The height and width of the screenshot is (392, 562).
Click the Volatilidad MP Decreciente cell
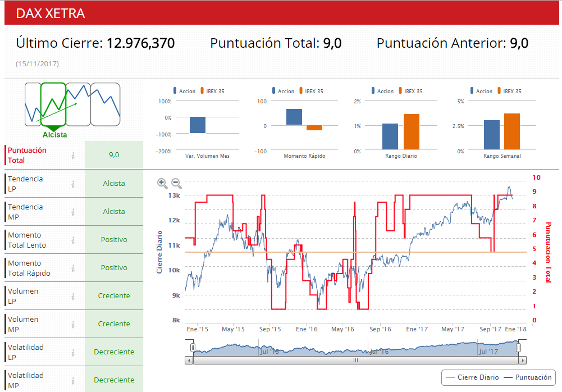[x=114, y=380]
